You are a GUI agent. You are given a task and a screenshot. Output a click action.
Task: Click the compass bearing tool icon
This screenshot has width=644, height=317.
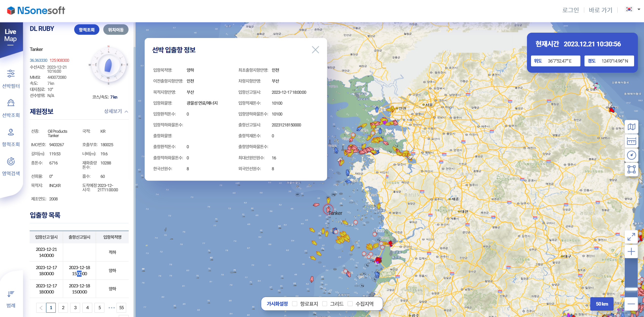(x=631, y=155)
